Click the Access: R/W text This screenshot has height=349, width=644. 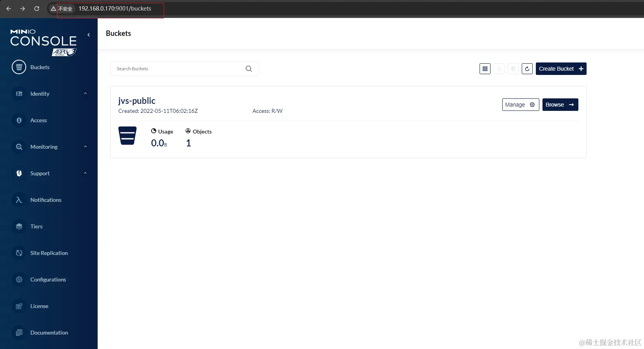click(268, 111)
